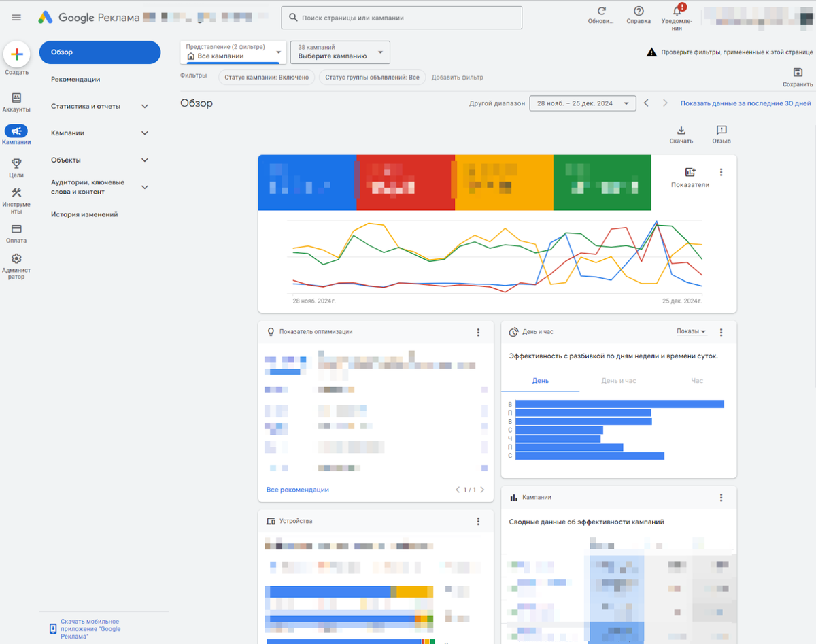Expand Объекты section
Viewport: 816px width, 644px height.
pos(144,160)
